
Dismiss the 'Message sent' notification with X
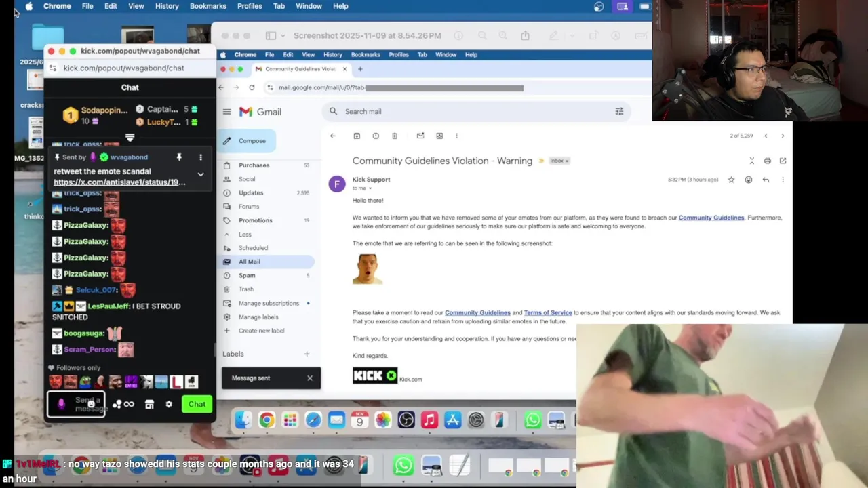(x=310, y=378)
